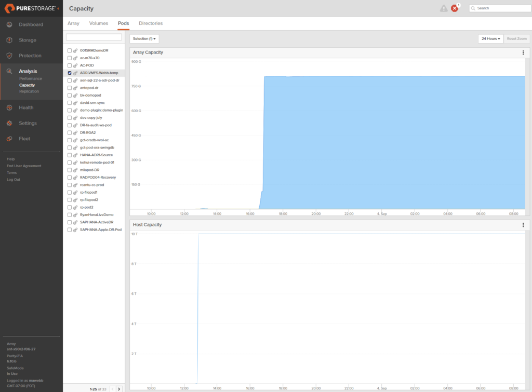Expand the Selection (1) dropdown
Screen dimensions: 532x392
pyautogui.click(x=144, y=38)
